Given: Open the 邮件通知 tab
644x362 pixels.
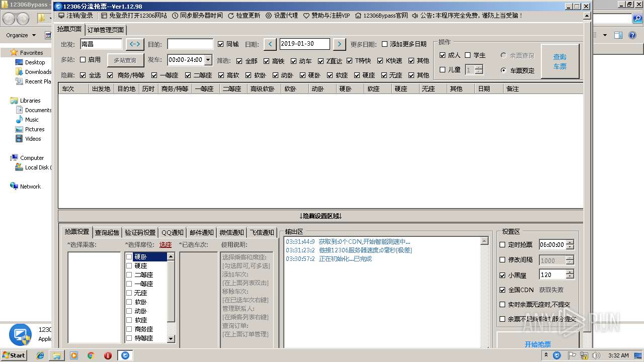Looking at the screenshot, I should [x=202, y=232].
